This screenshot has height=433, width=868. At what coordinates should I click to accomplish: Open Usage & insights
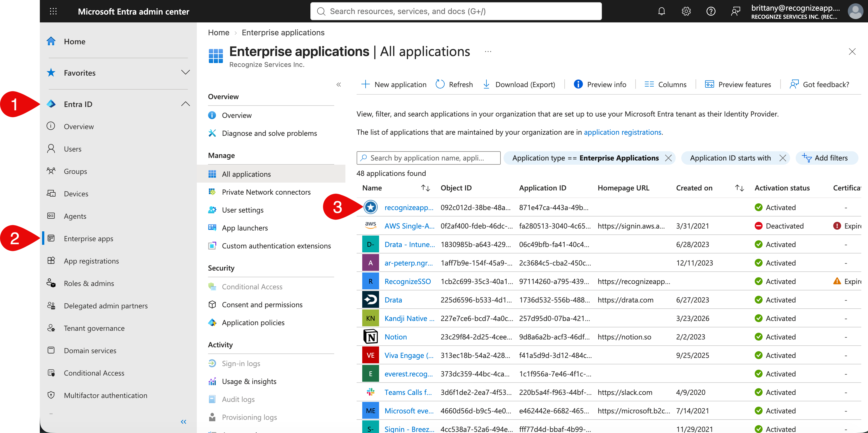pos(249,381)
